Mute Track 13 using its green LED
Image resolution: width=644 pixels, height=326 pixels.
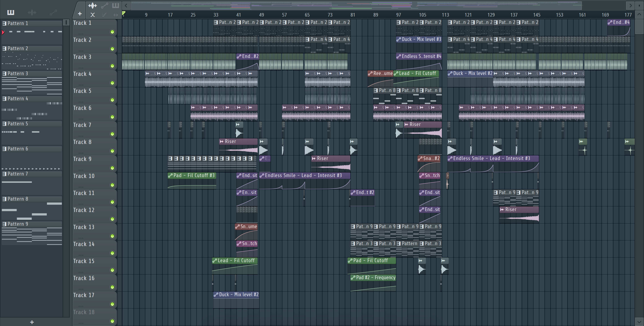[x=112, y=236]
